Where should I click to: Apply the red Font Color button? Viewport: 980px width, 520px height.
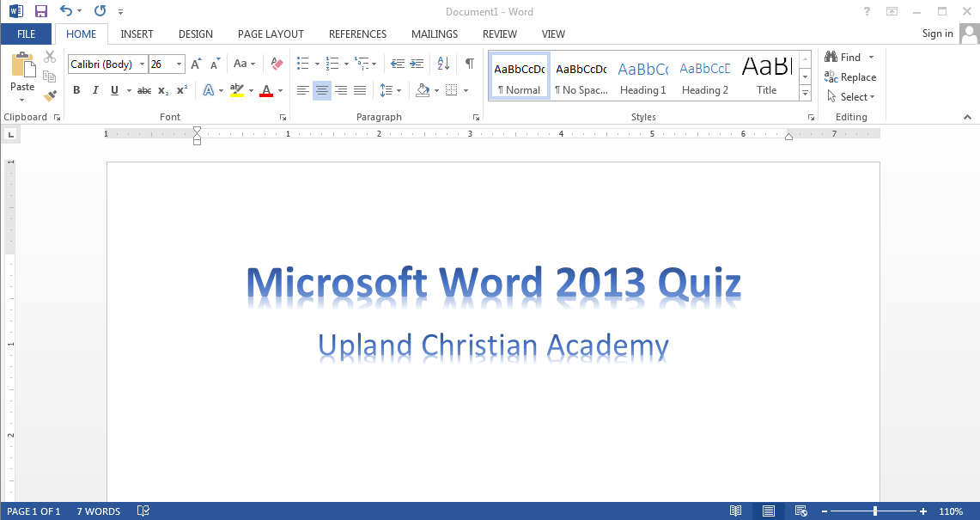click(x=266, y=91)
